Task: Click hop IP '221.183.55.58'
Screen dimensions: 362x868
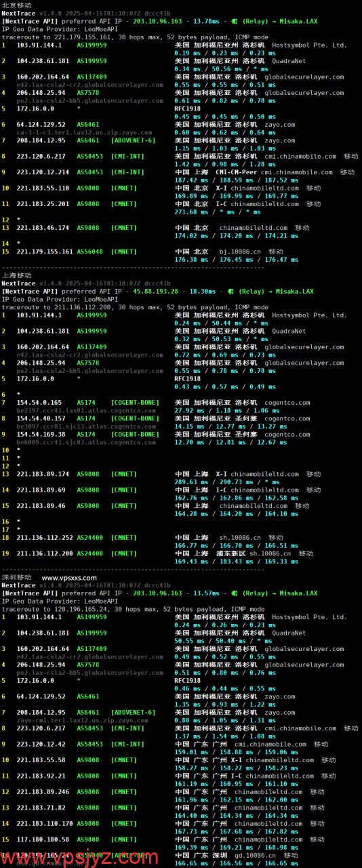Action: (x=41, y=759)
